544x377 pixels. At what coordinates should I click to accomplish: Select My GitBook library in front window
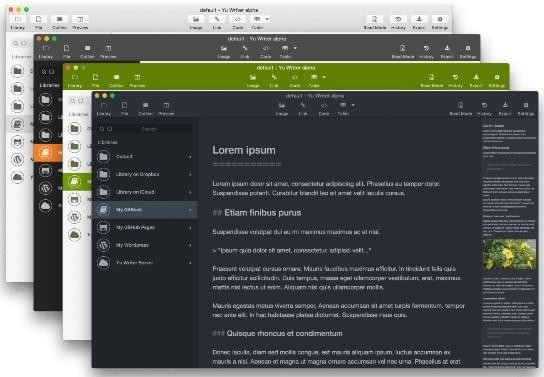coord(145,210)
